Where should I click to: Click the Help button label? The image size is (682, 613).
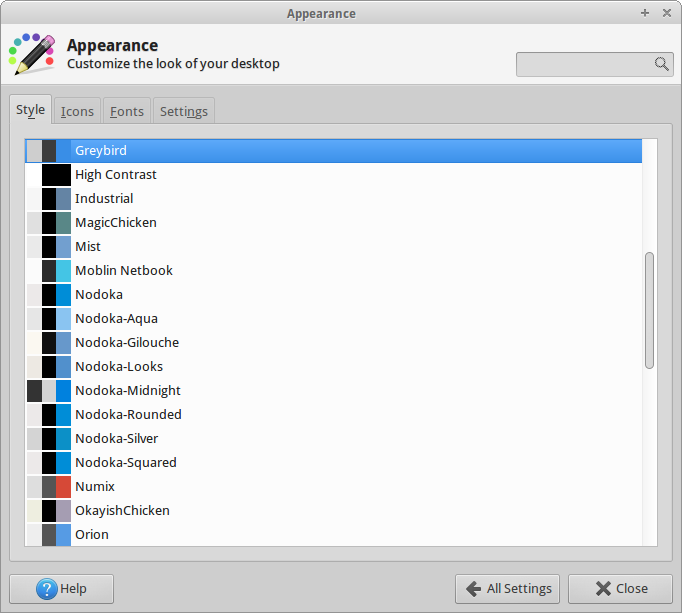tap(73, 589)
